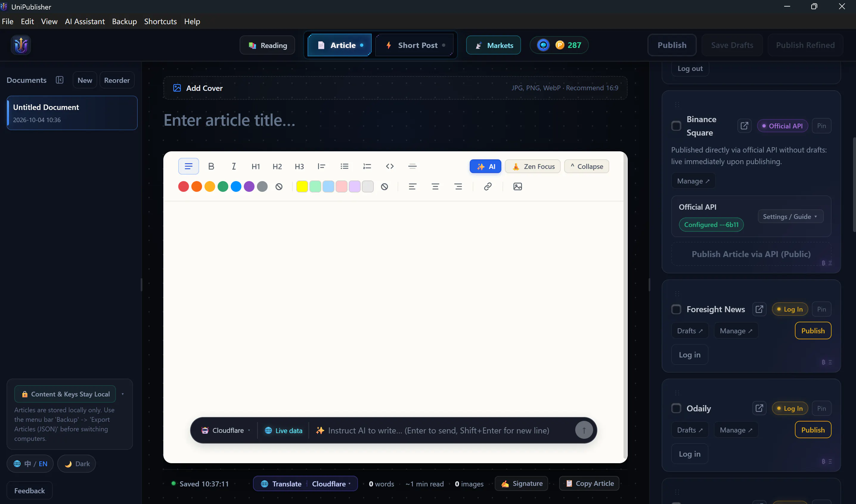
Task: Click Copy Article button
Action: (589, 484)
